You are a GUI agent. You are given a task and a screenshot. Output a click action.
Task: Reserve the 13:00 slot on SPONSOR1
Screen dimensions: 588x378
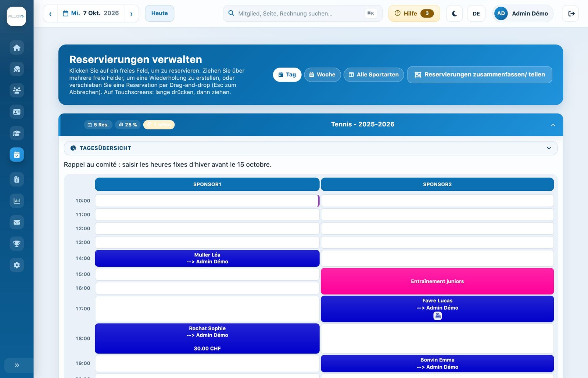207,242
